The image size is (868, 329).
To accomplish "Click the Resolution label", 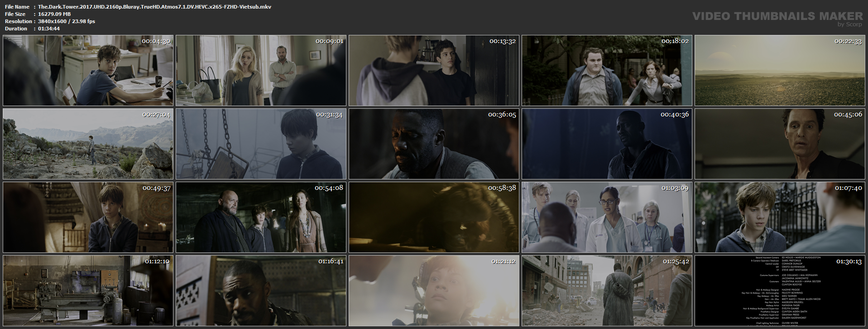I will (19, 21).
